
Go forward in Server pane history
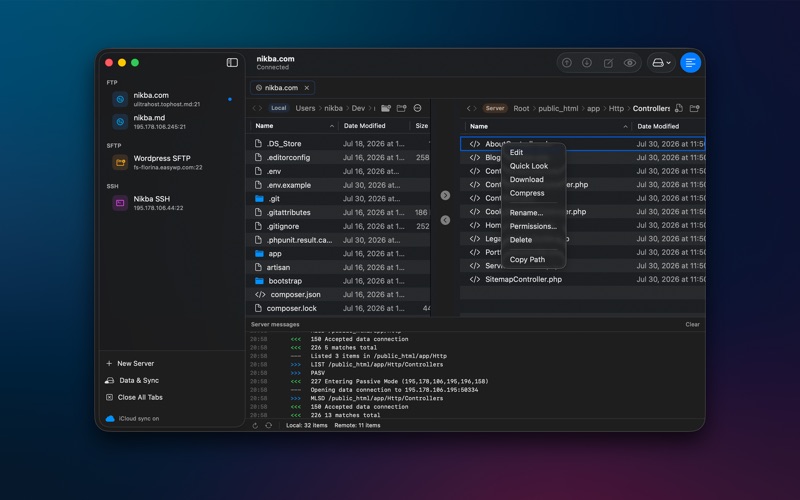(x=475, y=108)
